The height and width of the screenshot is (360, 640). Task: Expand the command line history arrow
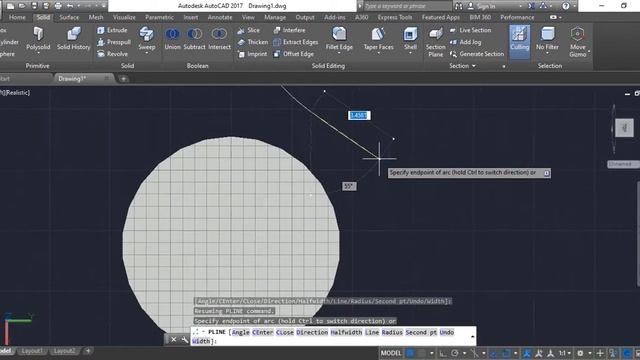[472, 336]
